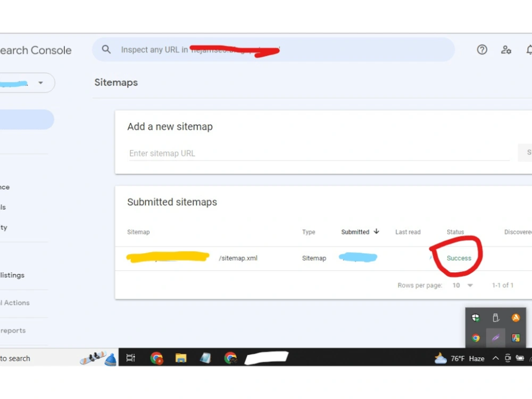The image size is (532, 399).
Task: Click the search magnifier icon in URL inspect bar
Action: (106, 49)
